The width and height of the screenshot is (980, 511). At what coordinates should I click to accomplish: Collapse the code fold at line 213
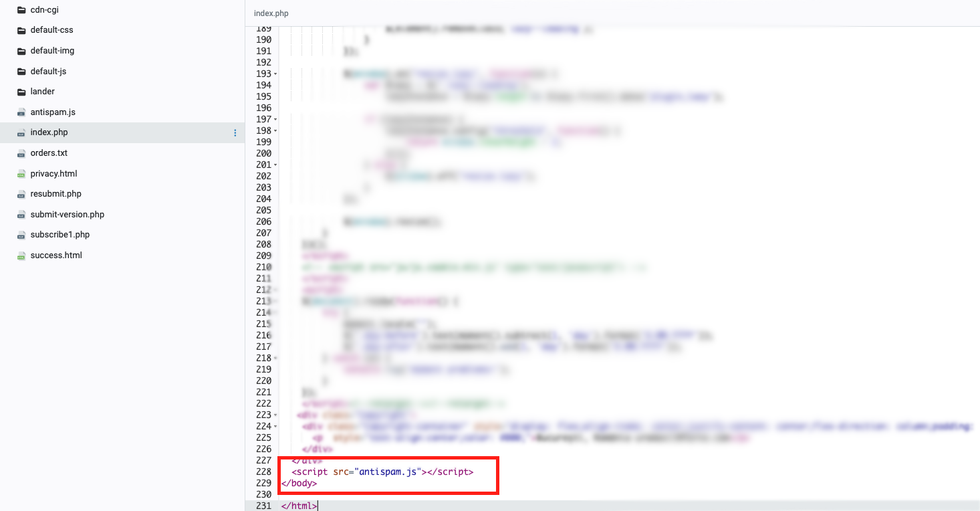[276, 301]
